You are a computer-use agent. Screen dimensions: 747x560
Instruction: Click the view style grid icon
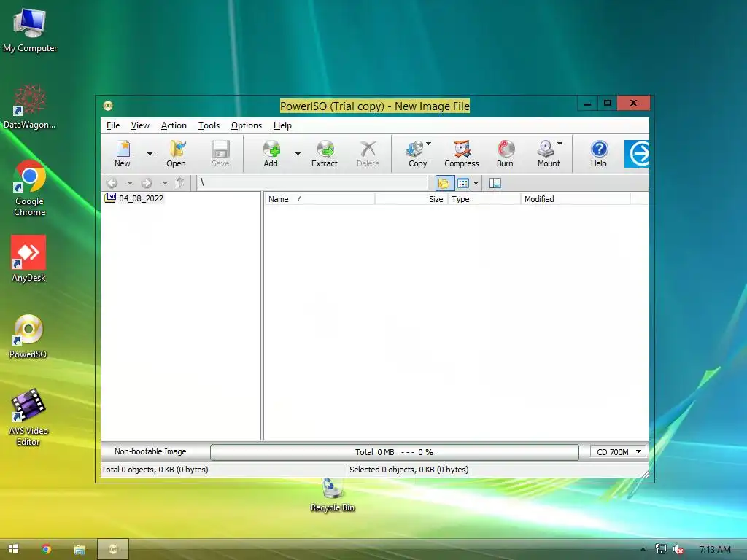coord(463,183)
